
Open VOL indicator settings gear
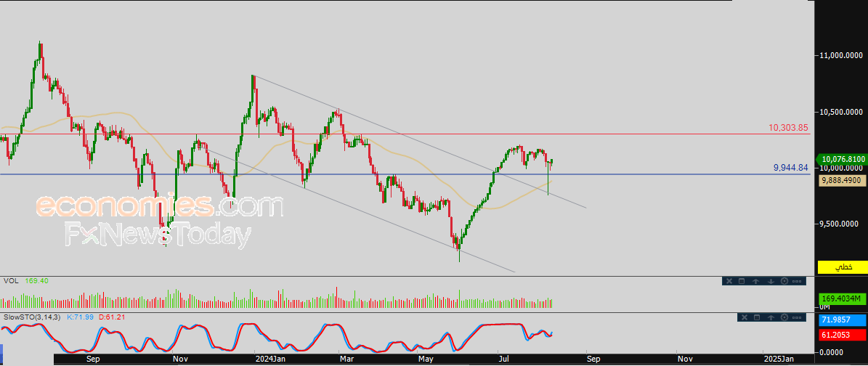[x=784, y=281]
